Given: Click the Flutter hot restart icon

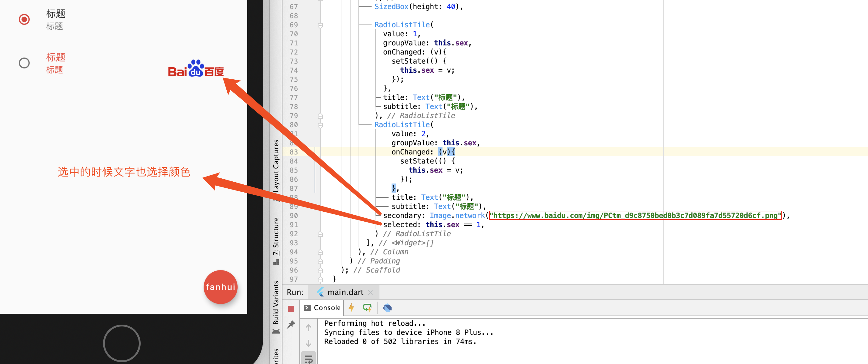Looking at the screenshot, I should (367, 307).
